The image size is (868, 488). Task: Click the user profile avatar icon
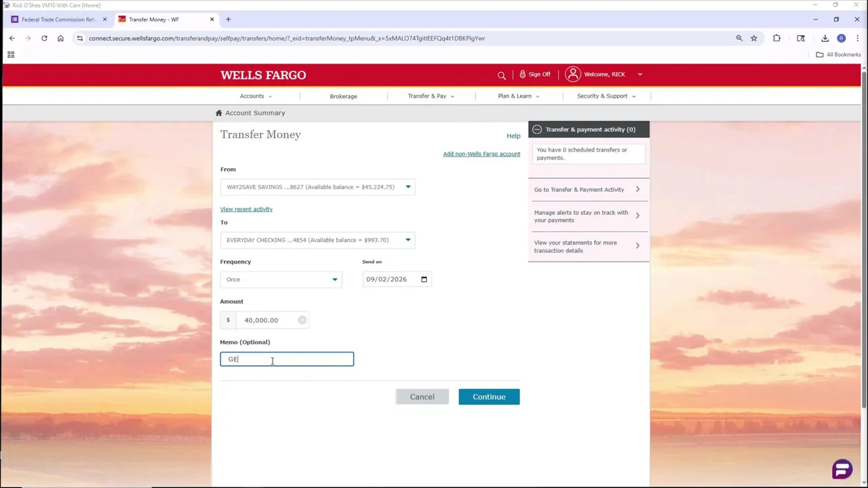click(573, 74)
